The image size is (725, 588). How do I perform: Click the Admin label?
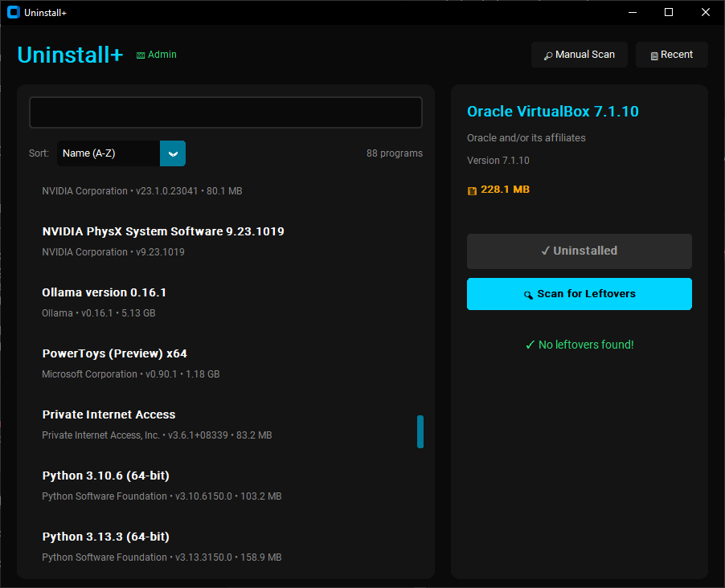[x=162, y=55]
